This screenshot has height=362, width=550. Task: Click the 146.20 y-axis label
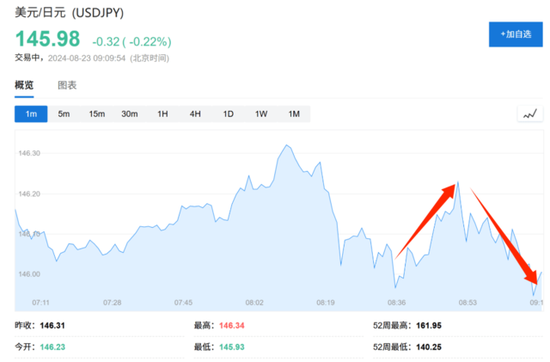click(29, 194)
